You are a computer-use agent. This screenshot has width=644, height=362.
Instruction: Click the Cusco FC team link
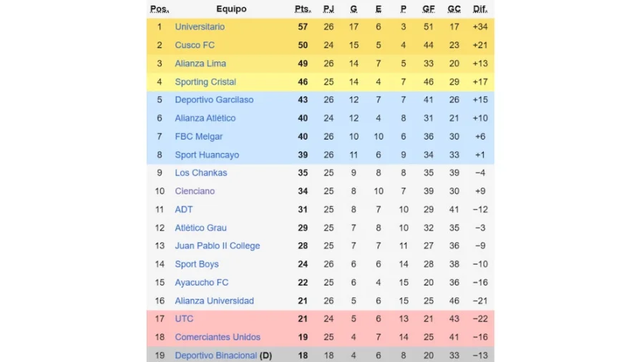point(195,45)
